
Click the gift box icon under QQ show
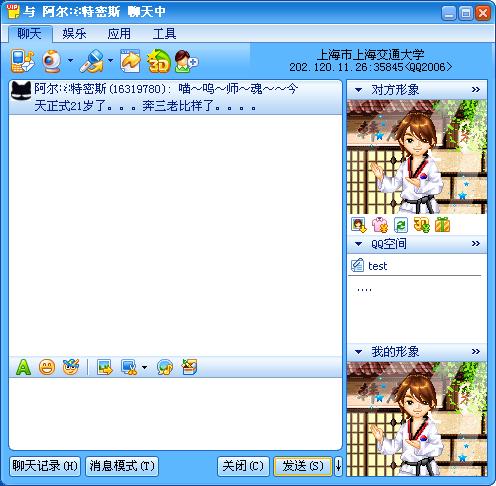click(x=443, y=225)
